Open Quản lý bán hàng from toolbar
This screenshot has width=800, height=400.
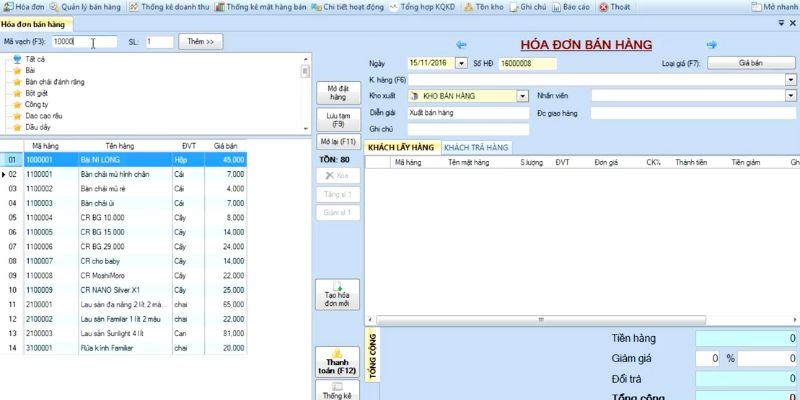(x=85, y=7)
